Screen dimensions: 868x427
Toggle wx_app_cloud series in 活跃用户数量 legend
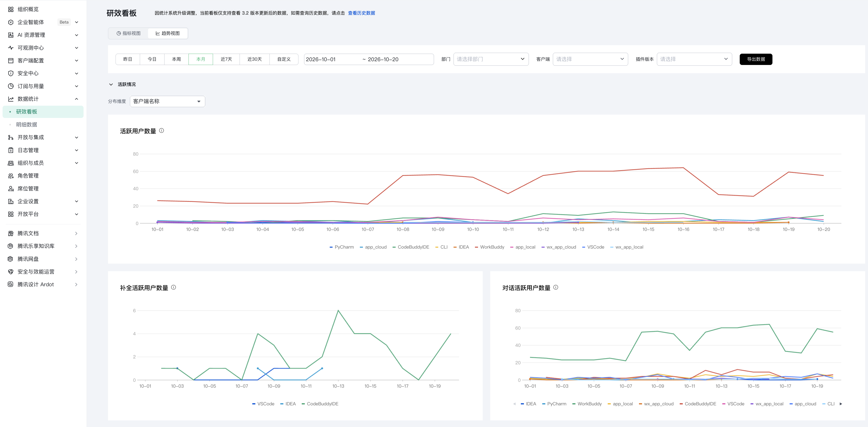click(x=559, y=247)
